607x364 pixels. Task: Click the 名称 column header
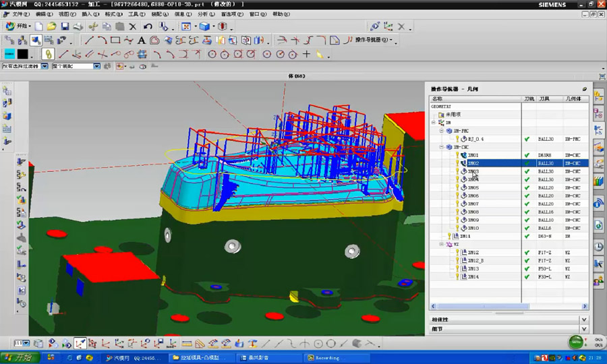click(438, 98)
